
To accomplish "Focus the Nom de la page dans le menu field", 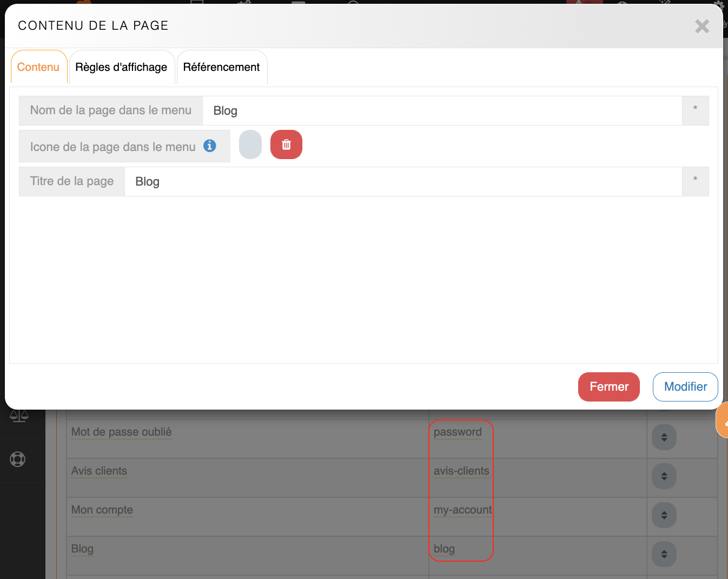I will point(441,111).
